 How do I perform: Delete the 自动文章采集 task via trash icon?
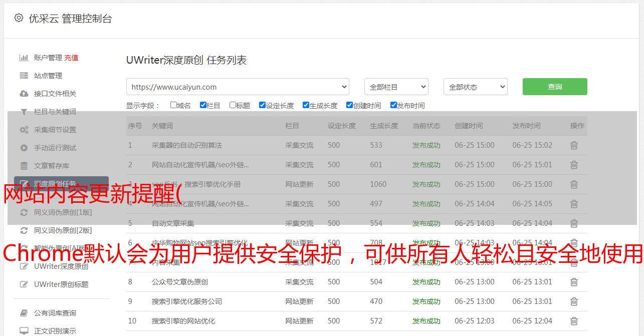click(574, 223)
